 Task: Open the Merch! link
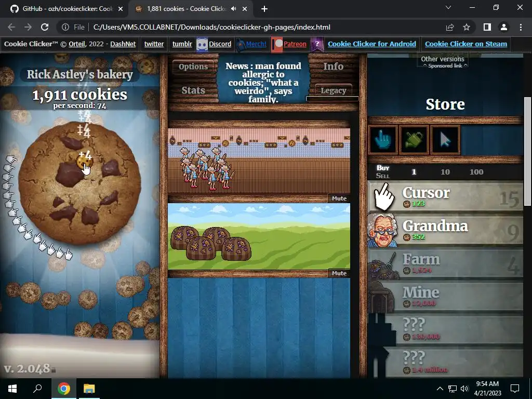pos(256,44)
